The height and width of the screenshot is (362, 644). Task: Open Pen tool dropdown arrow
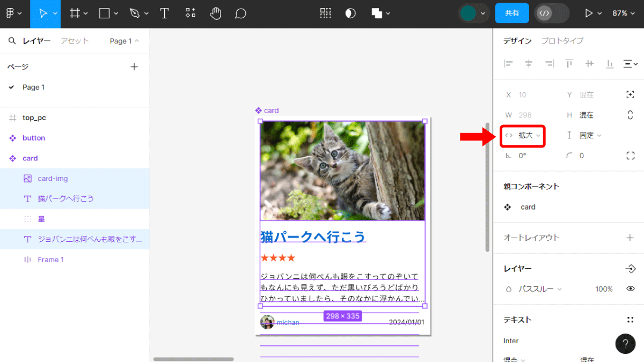[146, 13]
